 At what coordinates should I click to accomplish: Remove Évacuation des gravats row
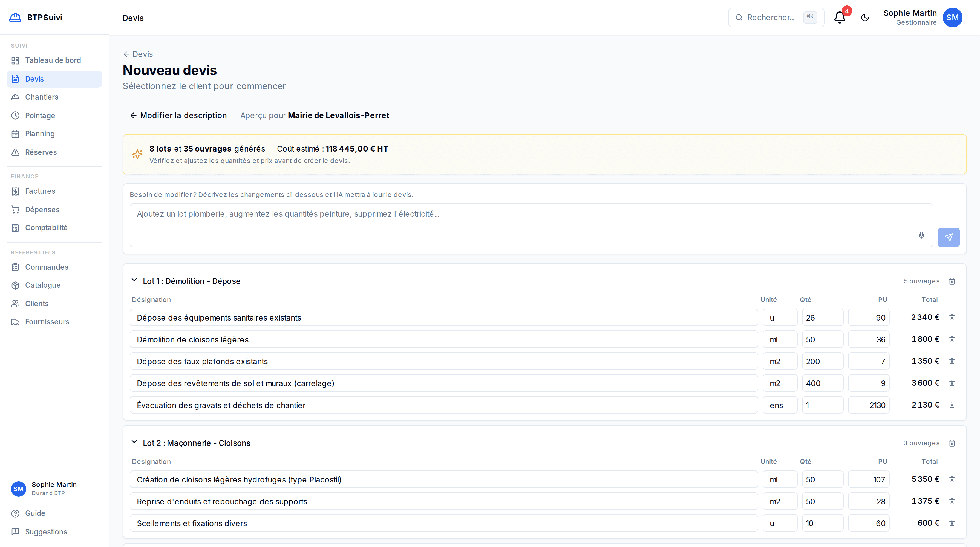point(952,405)
